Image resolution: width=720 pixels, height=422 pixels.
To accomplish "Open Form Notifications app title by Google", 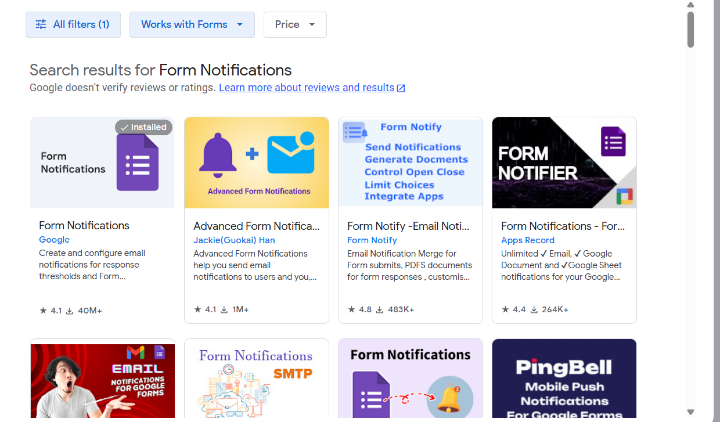I will point(84,226).
